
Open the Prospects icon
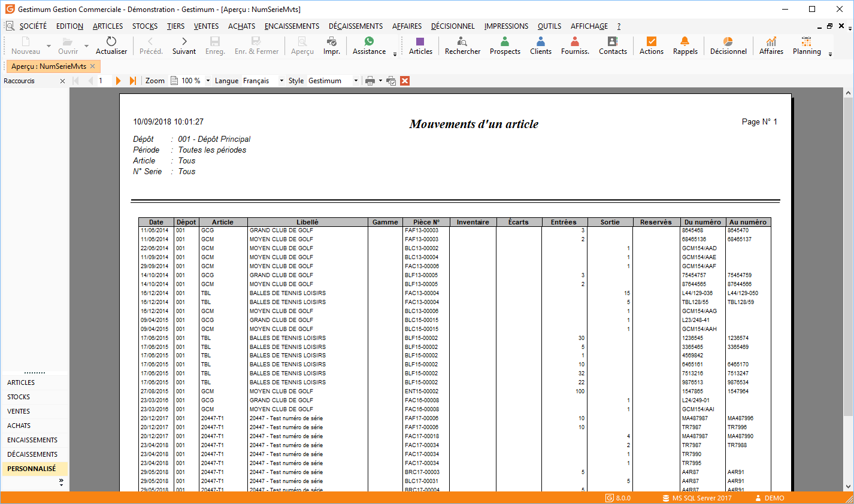point(505,41)
